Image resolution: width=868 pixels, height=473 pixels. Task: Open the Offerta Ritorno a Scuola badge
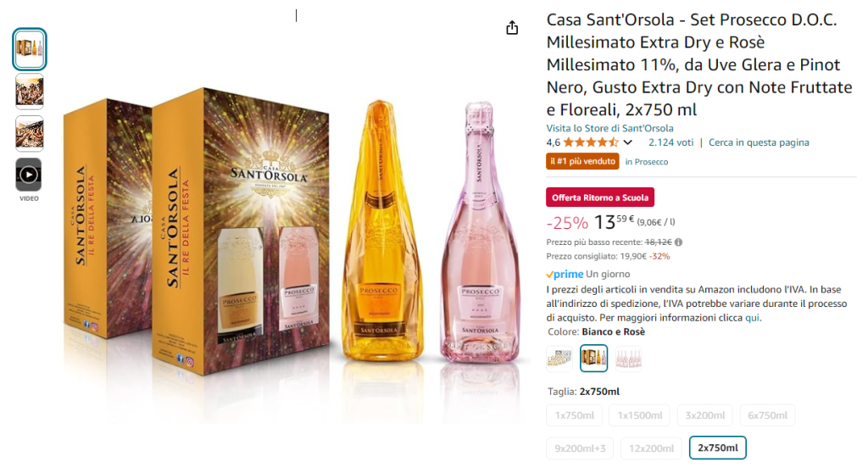(600, 198)
